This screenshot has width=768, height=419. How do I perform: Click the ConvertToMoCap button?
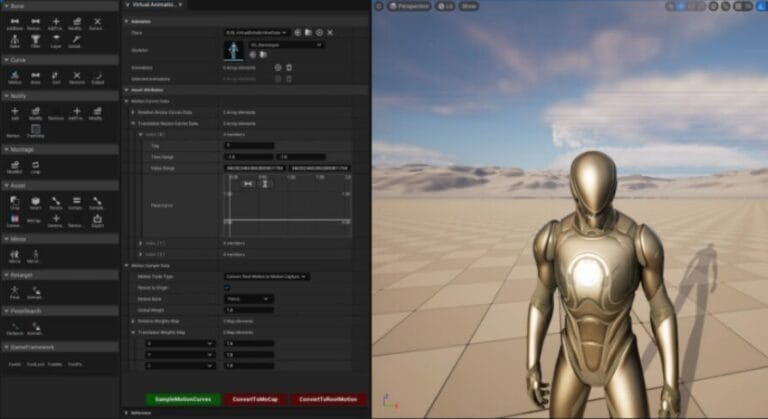255,399
